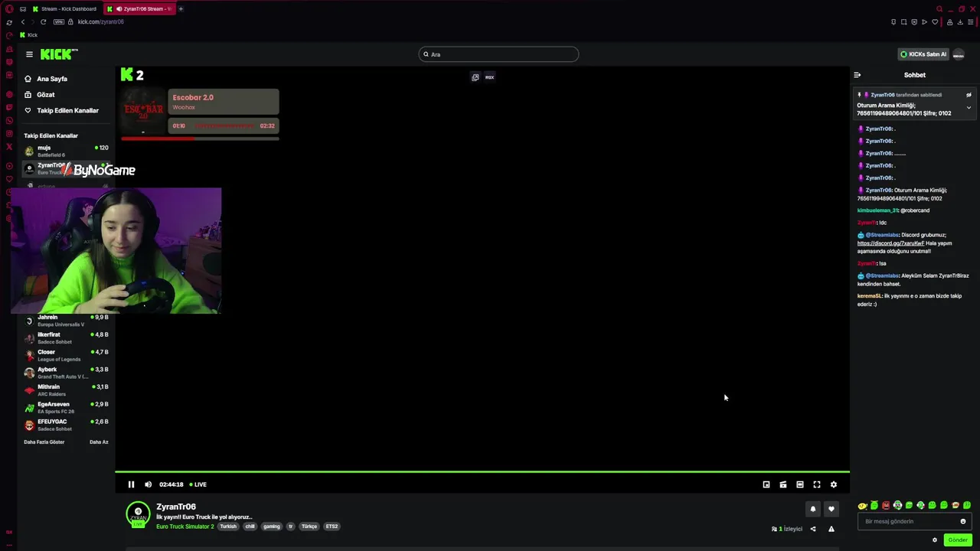Toggle theater mode in the player

(x=800, y=484)
